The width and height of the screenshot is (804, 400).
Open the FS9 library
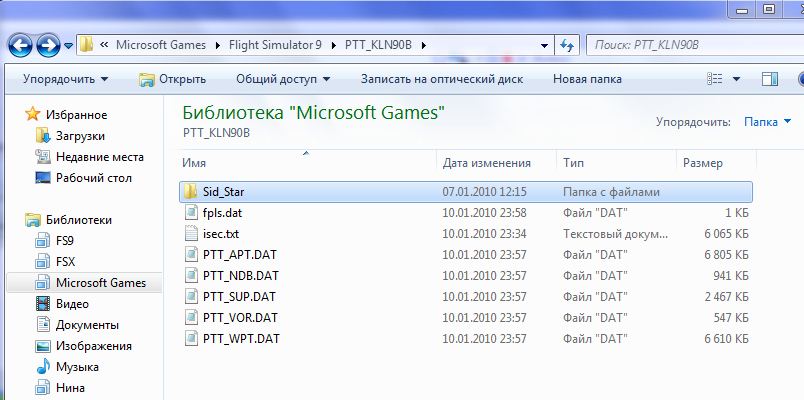point(65,241)
